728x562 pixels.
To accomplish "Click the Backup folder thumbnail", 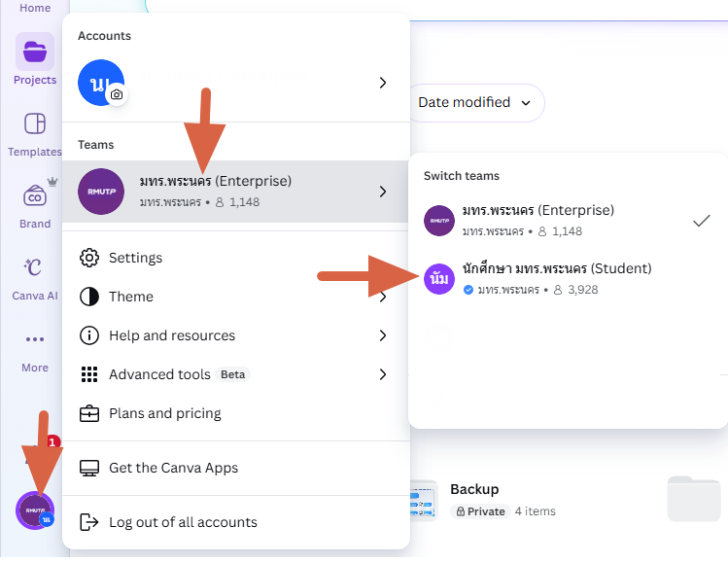I will click(x=424, y=499).
